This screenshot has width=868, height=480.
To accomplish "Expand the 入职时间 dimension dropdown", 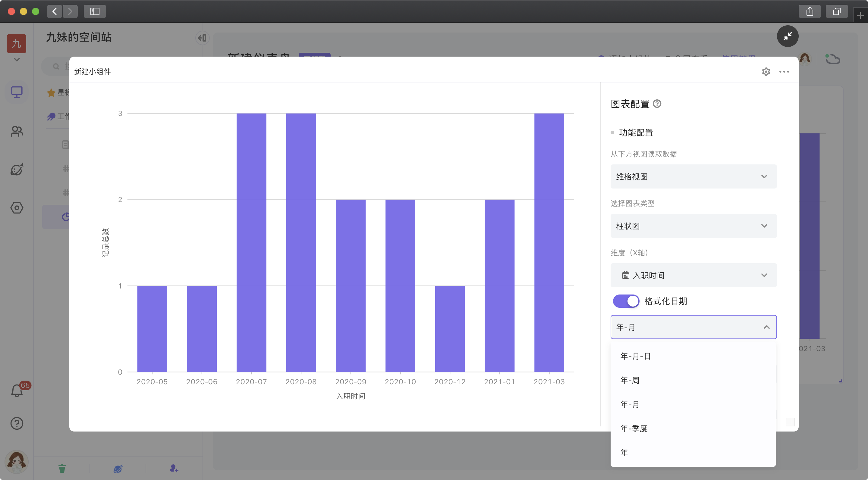I will [x=693, y=275].
